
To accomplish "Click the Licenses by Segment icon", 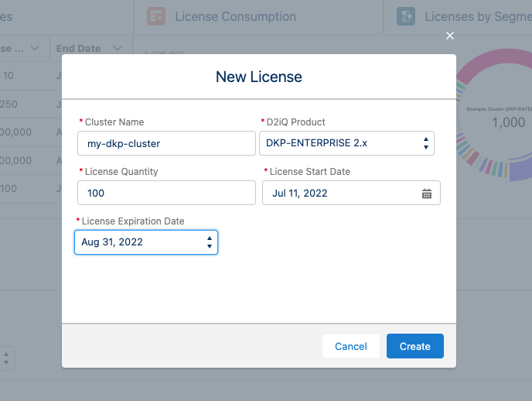I will [406, 16].
